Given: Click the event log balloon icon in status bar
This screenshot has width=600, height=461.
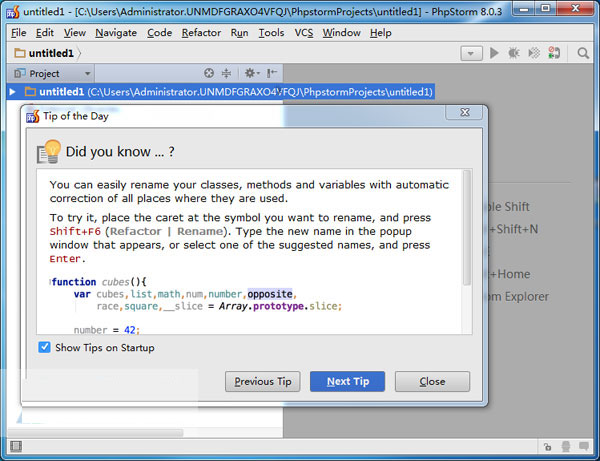Looking at the screenshot, I should 584,446.
